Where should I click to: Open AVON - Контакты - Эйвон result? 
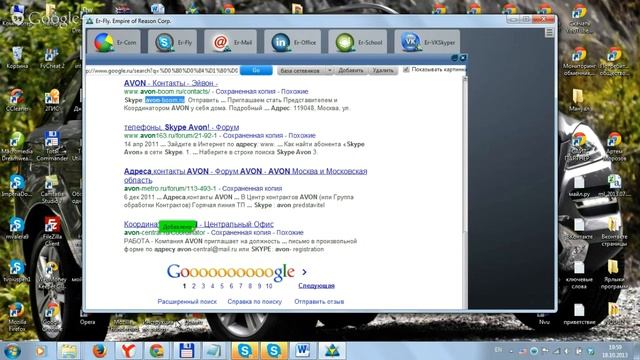pos(171,83)
